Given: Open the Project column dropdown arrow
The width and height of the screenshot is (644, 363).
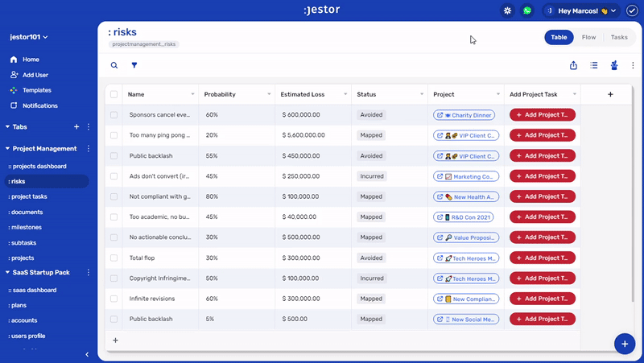Looking at the screenshot, I should click(498, 94).
